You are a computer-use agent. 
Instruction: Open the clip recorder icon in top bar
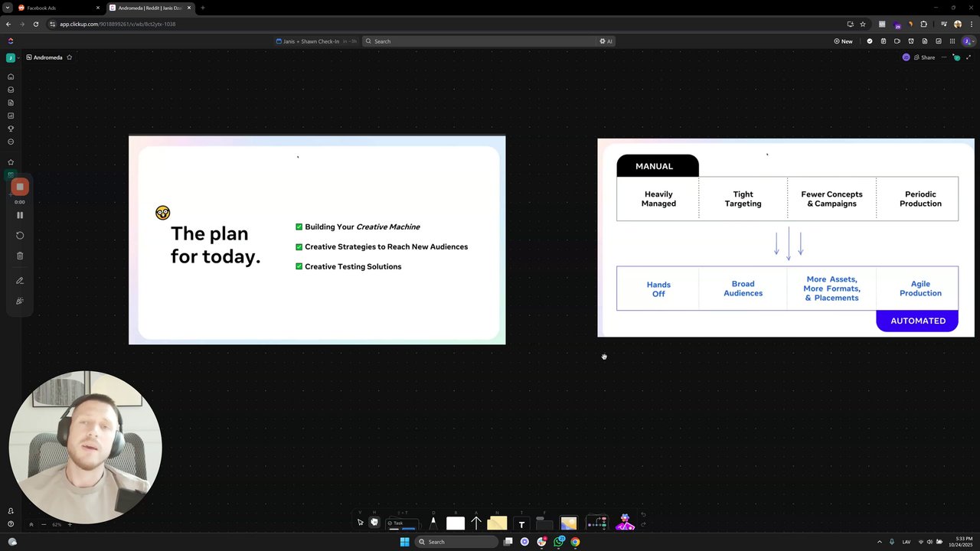(897, 41)
